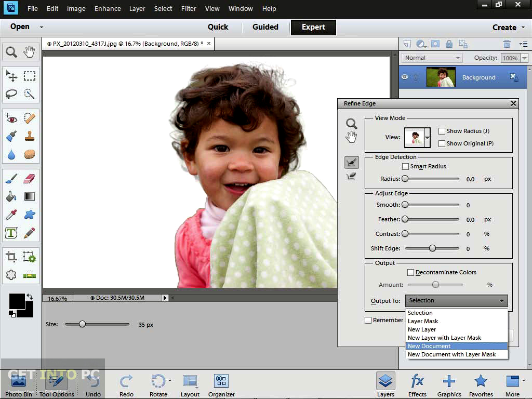
Task: Open the View mode thumbnail dropdown
Action: pos(427,137)
